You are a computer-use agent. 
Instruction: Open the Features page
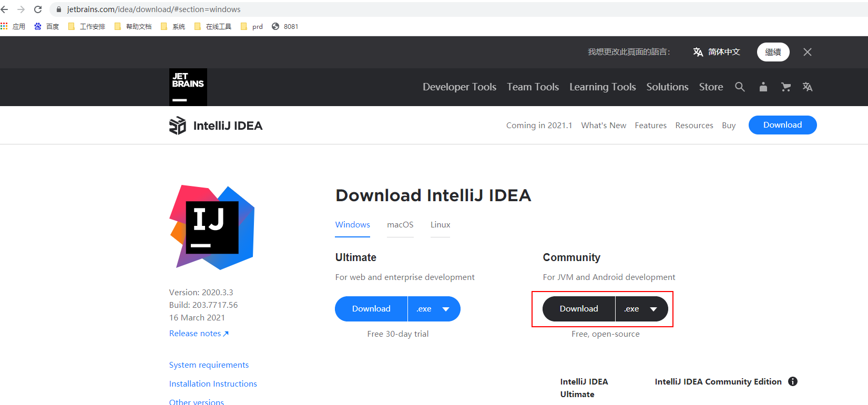[x=650, y=126]
